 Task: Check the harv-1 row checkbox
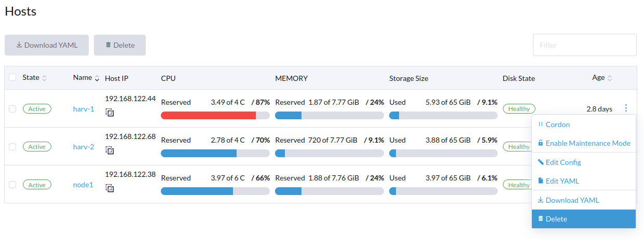[12, 108]
